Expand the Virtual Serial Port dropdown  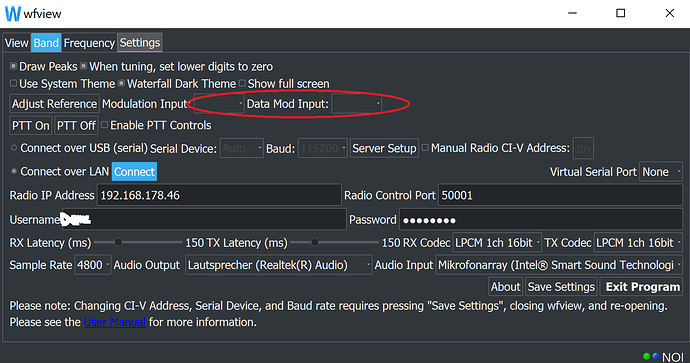[661, 172]
